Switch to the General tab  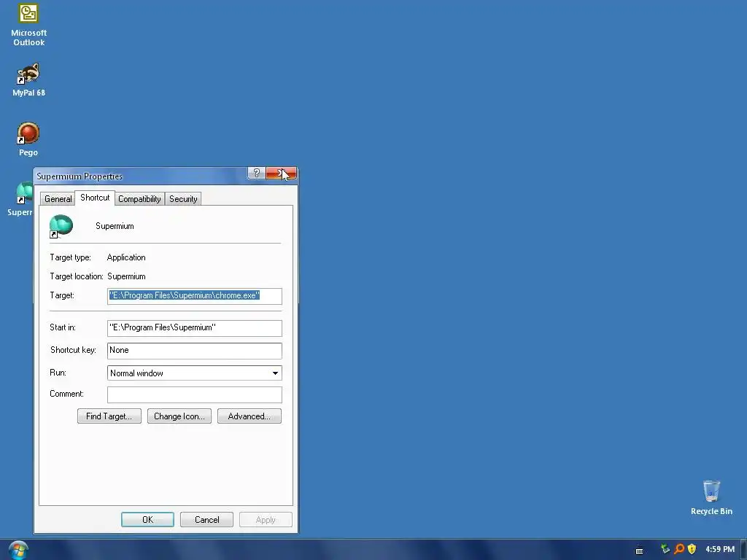(x=58, y=199)
